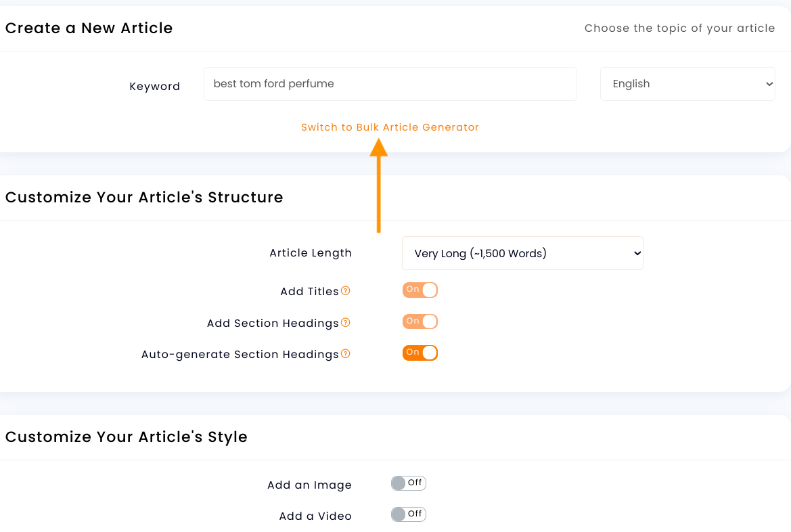791x532 pixels.
Task: Click the Keyword field label
Action: [x=155, y=86]
